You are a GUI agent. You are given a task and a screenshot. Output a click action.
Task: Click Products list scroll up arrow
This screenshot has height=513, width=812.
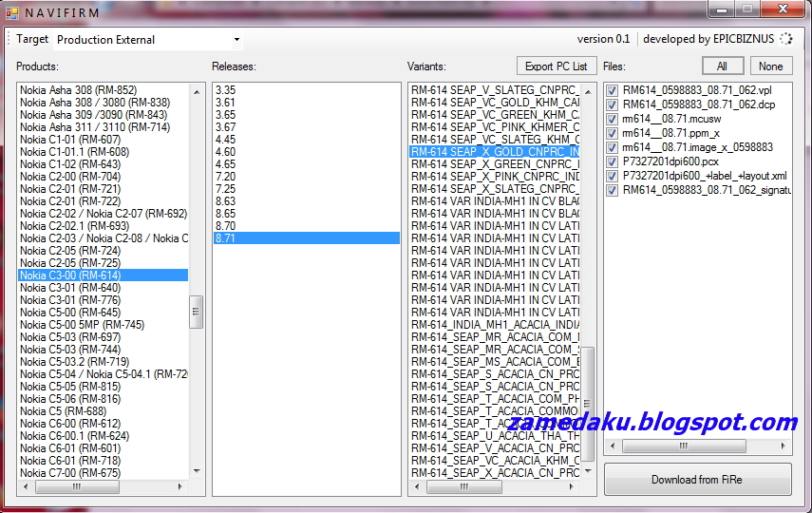pyautogui.click(x=197, y=92)
